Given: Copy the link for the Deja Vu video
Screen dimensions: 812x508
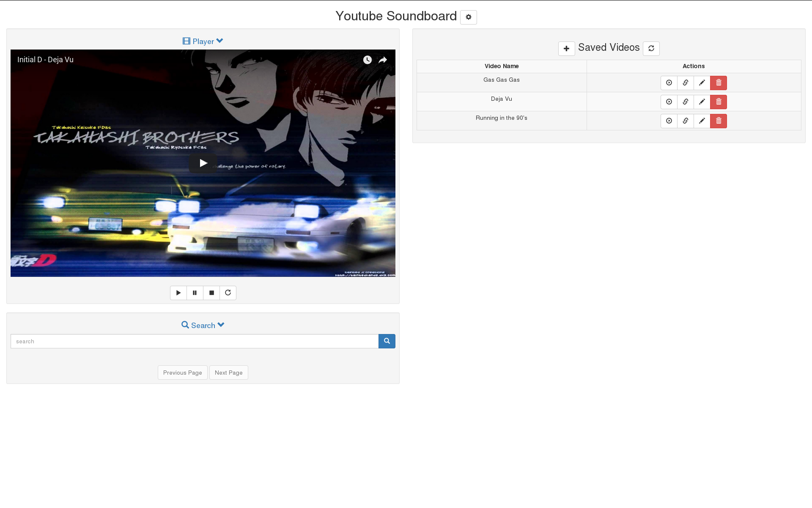Looking at the screenshot, I should click(x=685, y=102).
